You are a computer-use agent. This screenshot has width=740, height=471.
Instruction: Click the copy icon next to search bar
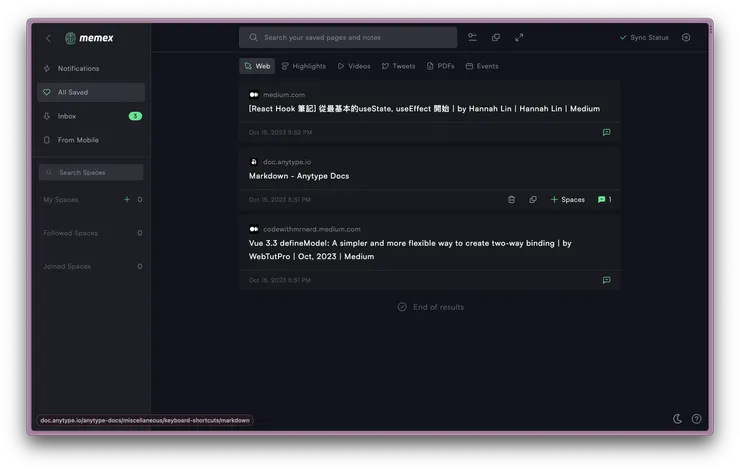tap(496, 37)
